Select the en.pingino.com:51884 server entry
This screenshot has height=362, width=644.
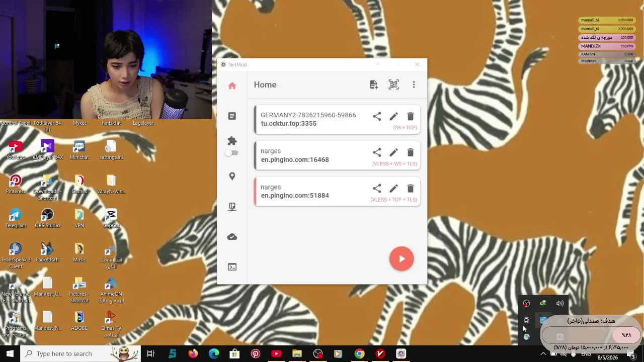337,192
